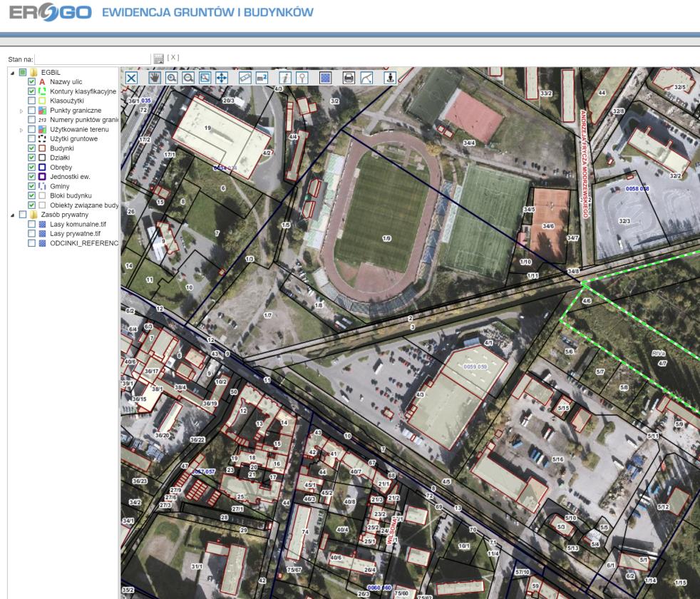Select the Obręby layer label
The width and height of the screenshot is (700, 599).
click(x=61, y=167)
